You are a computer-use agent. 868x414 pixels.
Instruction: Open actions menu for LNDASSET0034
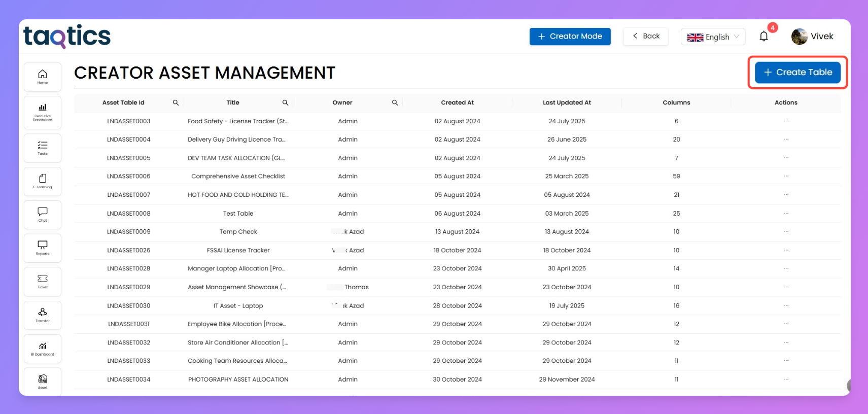click(x=786, y=379)
